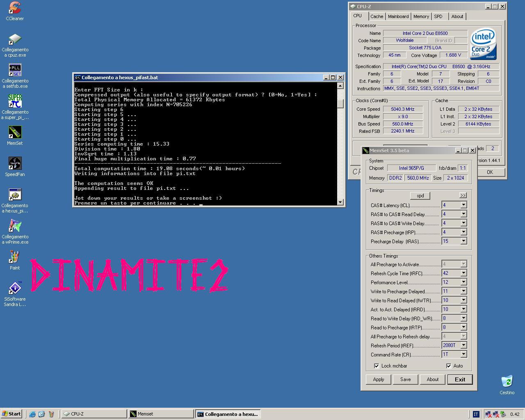Open the CCleaner desktop icon
This screenshot has width=525, height=420.
[x=15, y=7]
